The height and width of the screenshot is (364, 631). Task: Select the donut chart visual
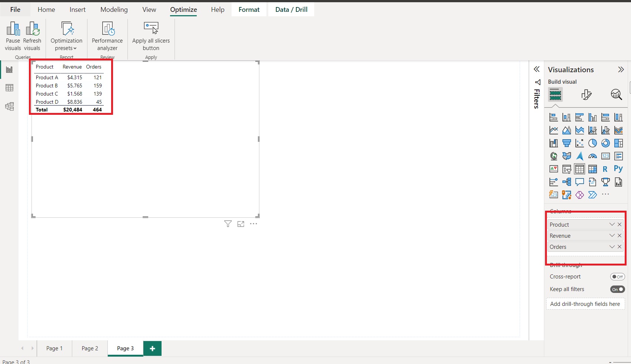pyautogui.click(x=605, y=143)
